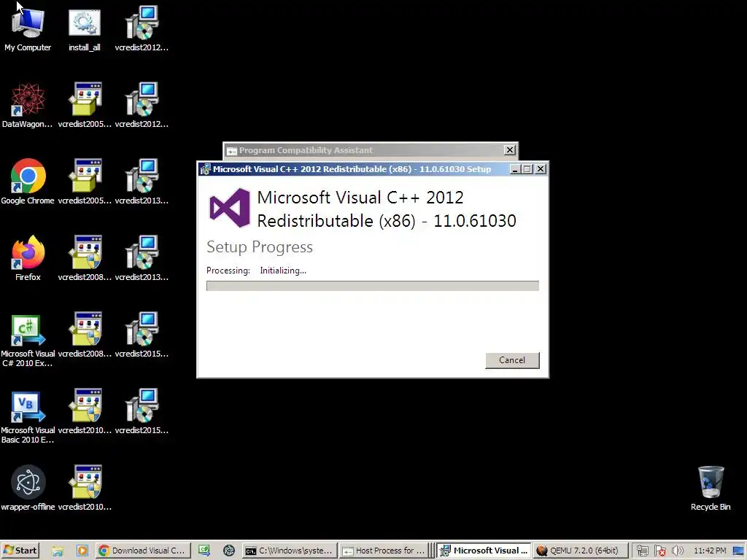Click the Setup Progress bar
Screen dimensions: 747x560
tap(373, 286)
